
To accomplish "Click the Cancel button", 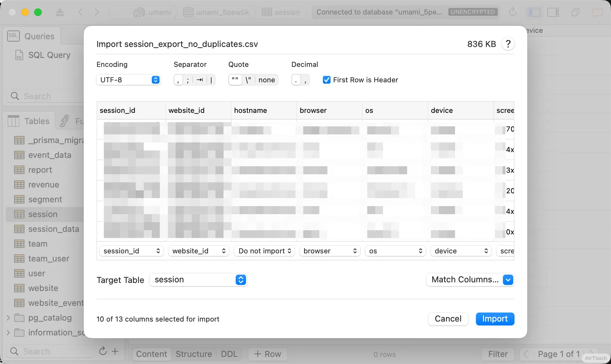I will (x=448, y=319).
